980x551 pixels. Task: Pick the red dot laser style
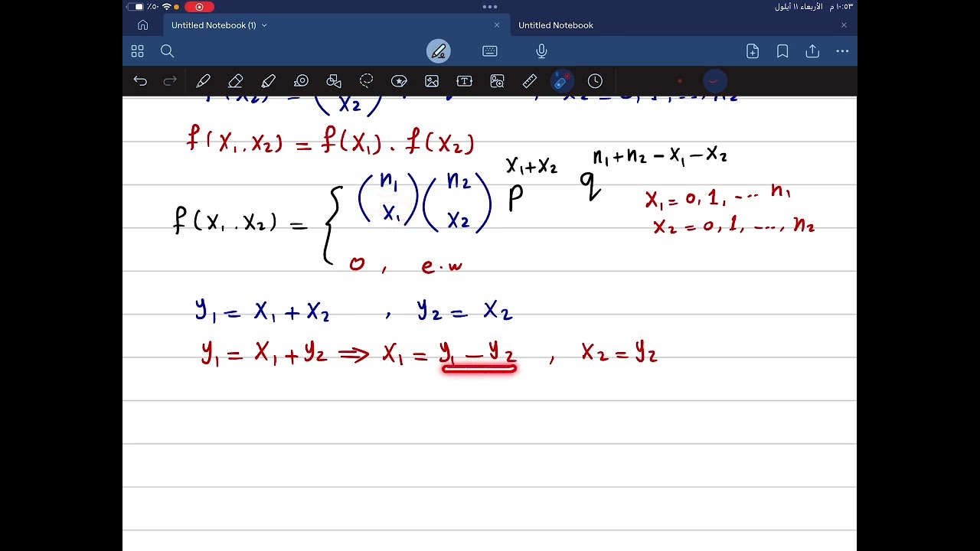679,80
